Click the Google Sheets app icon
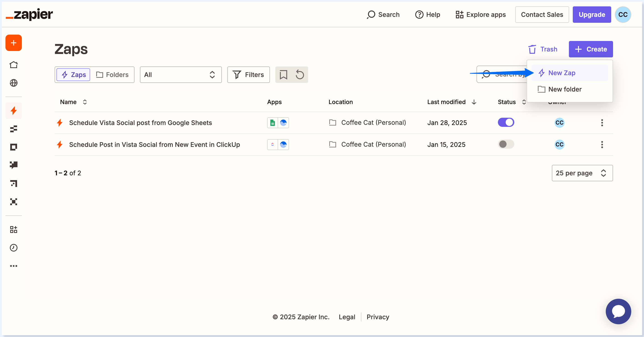Viewport: 644px width, 337px height. 272,123
